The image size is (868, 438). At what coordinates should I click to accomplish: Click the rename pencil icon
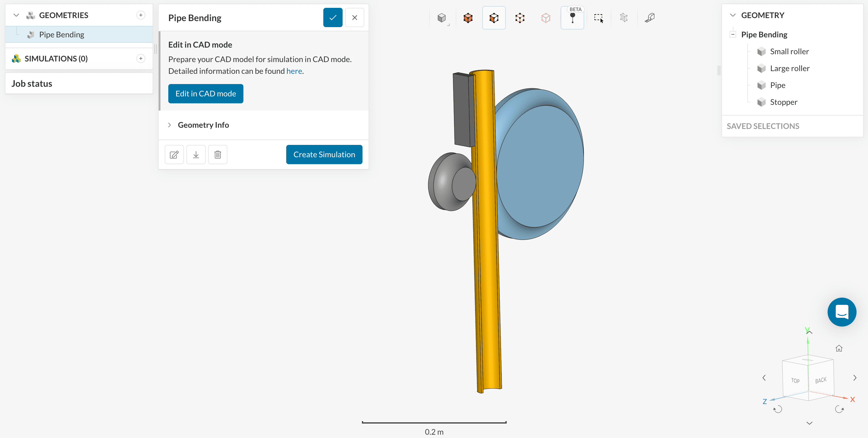click(174, 155)
